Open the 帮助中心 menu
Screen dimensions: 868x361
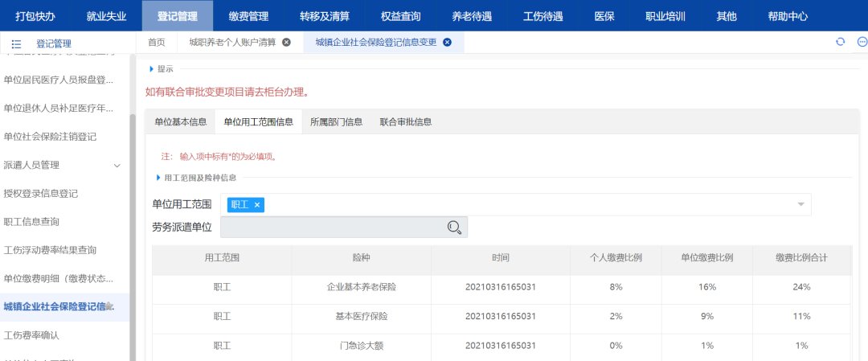coord(788,15)
